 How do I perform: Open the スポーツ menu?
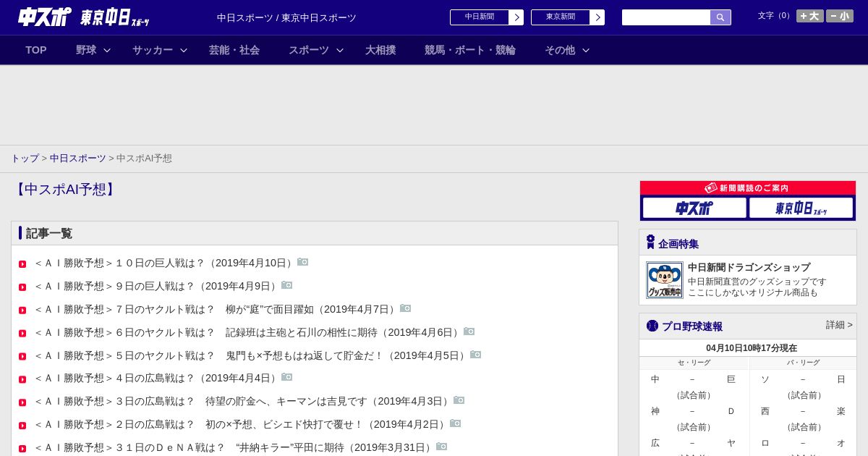(x=309, y=50)
